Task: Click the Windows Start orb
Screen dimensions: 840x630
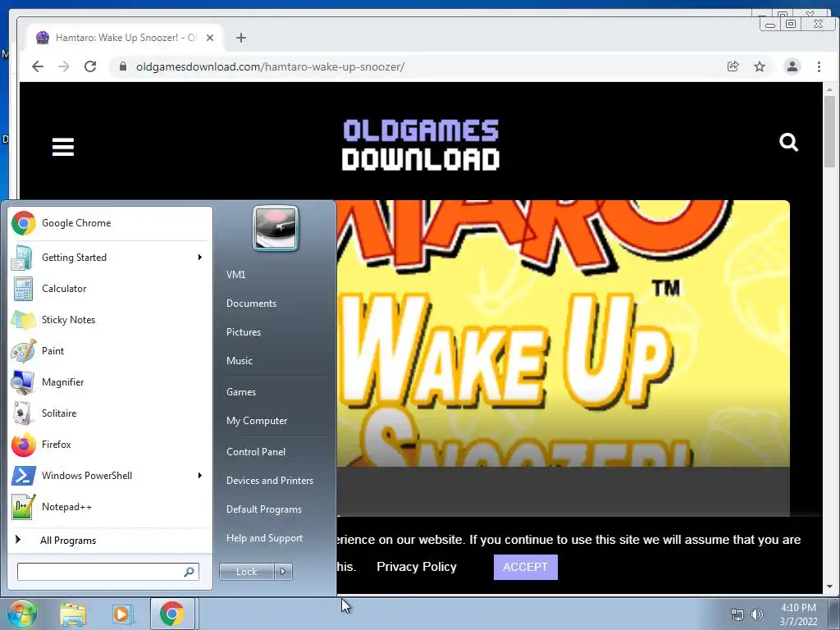Action: coord(21,614)
